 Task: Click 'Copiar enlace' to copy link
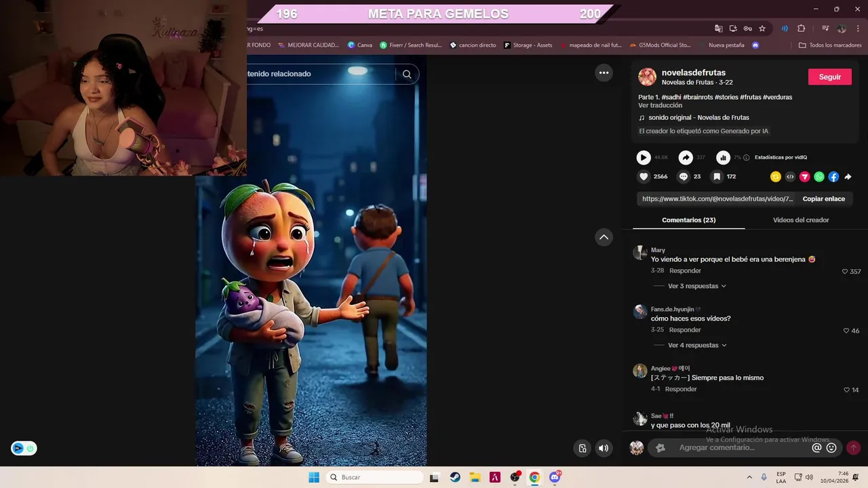coord(824,199)
